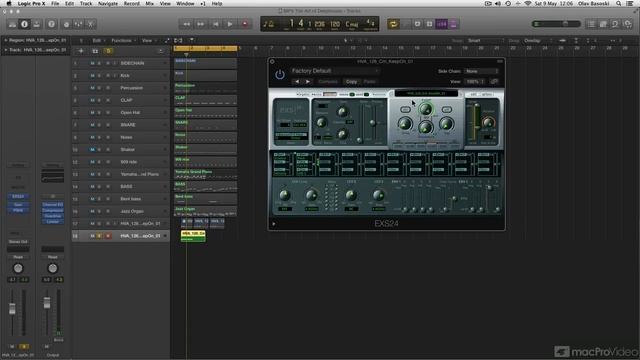Click the Paste button in plugin header

[369, 82]
